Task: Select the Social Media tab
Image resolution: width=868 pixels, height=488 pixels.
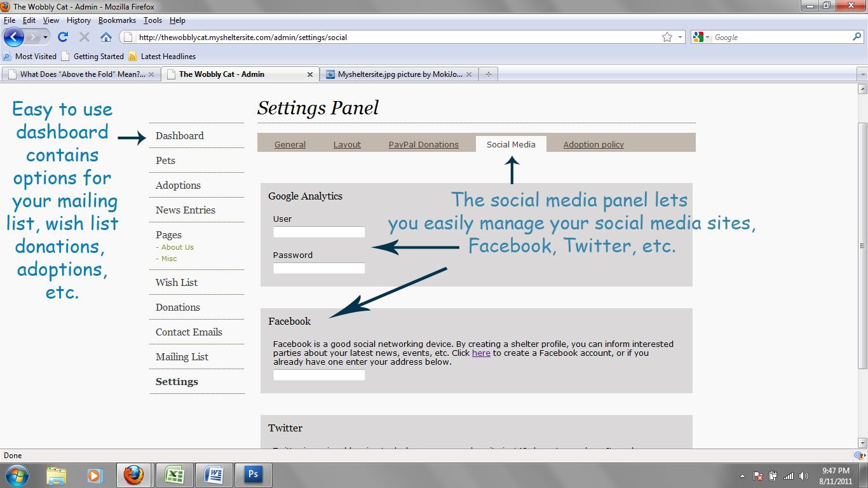Action: pyautogui.click(x=511, y=144)
